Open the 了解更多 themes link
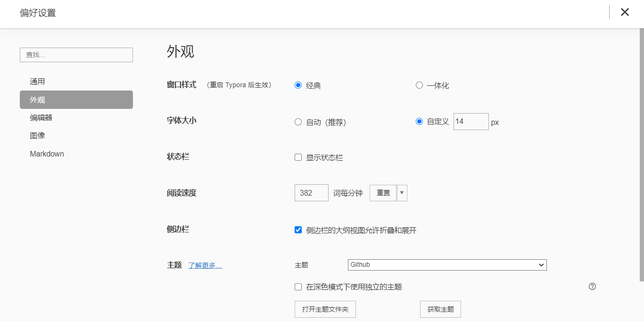Screen dimensions: 644x321 (206, 265)
